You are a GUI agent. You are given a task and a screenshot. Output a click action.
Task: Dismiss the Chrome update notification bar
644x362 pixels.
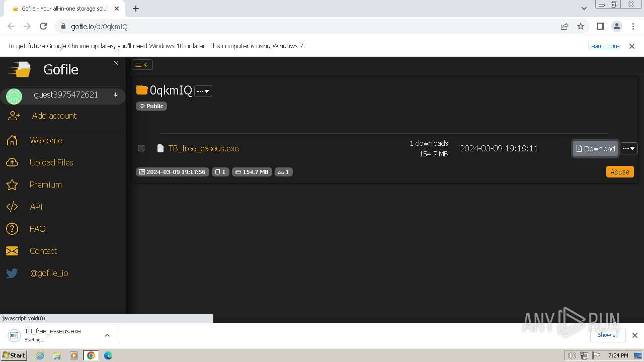pyautogui.click(x=632, y=46)
